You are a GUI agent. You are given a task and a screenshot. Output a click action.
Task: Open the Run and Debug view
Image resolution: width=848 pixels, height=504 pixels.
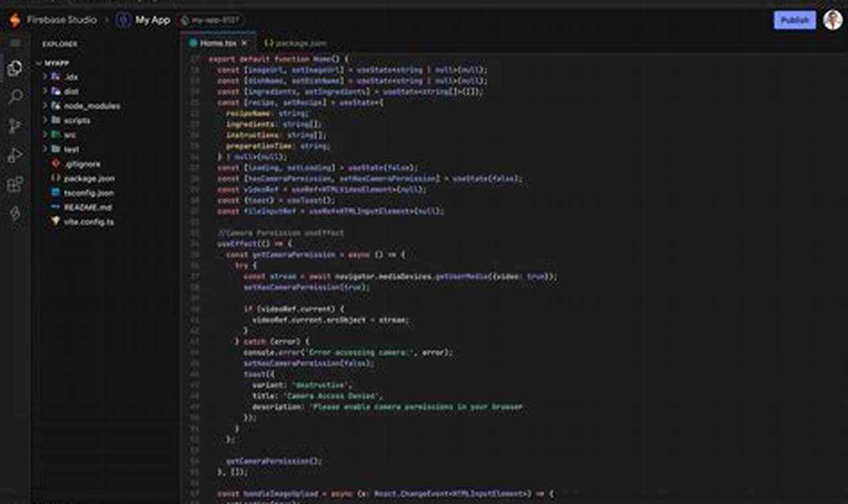click(15, 156)
